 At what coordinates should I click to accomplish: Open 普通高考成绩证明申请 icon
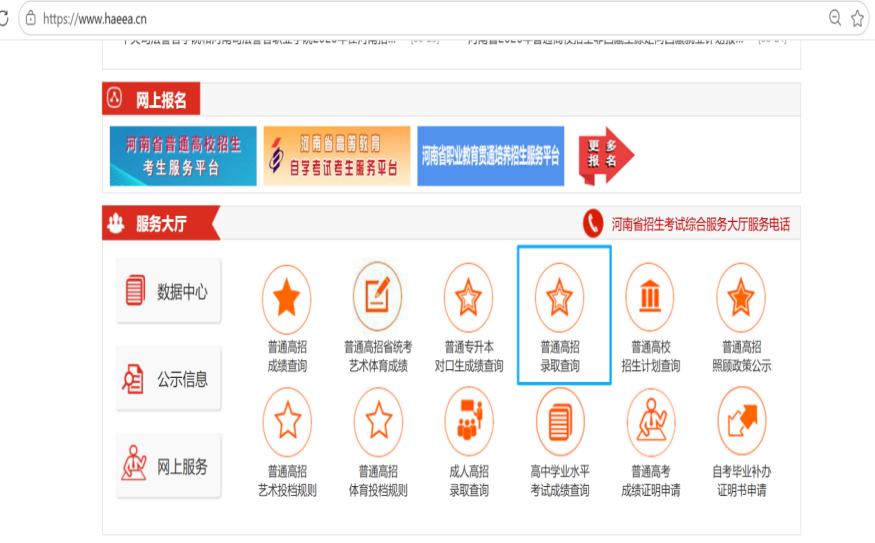[x=651, y=422]
